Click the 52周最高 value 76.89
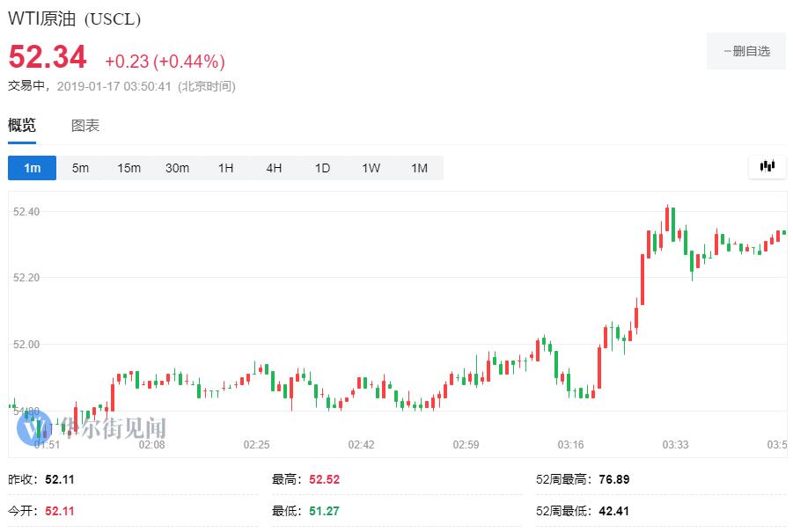 click(x=612, y=479)
